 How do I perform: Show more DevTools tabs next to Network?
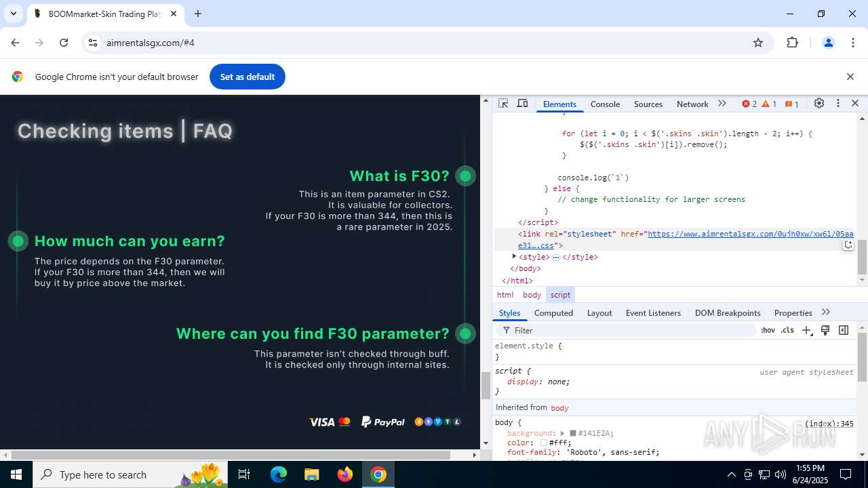[x=722, y=104]
